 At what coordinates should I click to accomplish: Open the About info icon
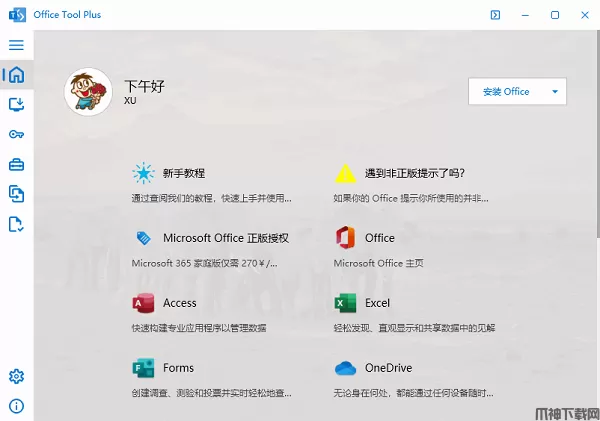(x=16, y=406)
